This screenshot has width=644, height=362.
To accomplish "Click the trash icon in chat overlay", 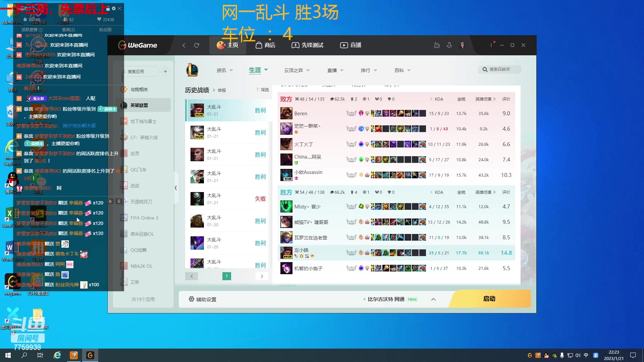I will [x=119, y=201].
